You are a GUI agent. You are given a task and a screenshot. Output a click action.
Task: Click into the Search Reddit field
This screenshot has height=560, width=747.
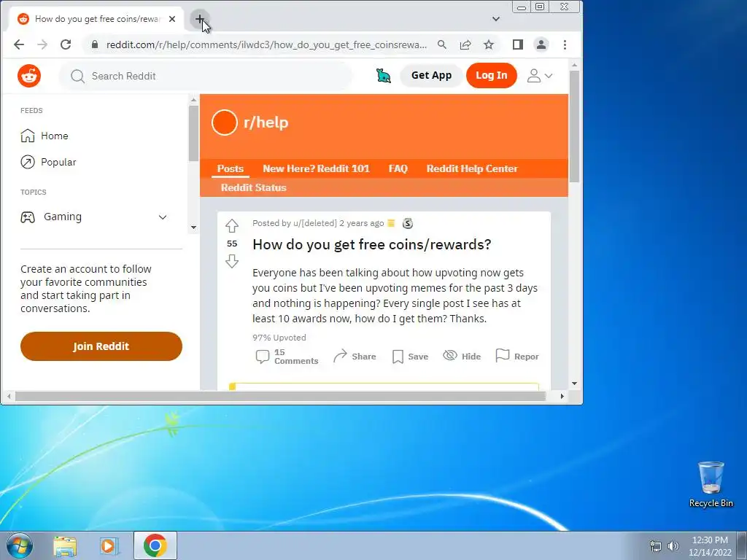205,76
